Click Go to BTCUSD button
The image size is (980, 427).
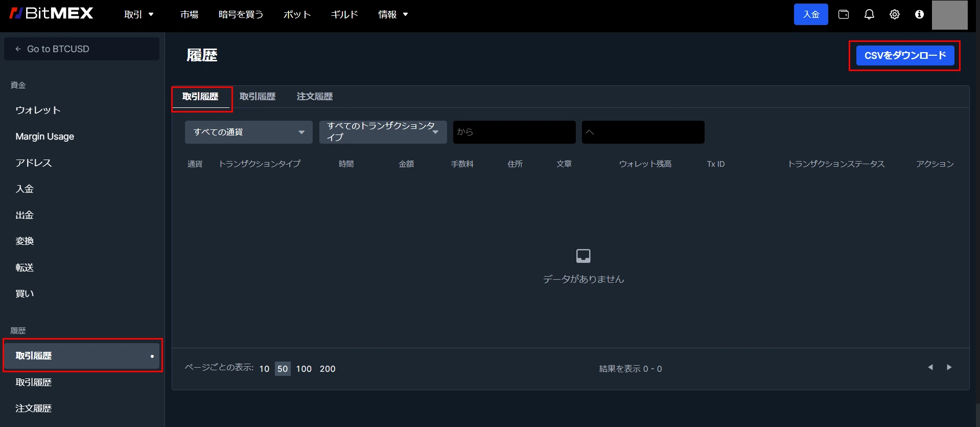pyautogui.click(x=82, y=49)
